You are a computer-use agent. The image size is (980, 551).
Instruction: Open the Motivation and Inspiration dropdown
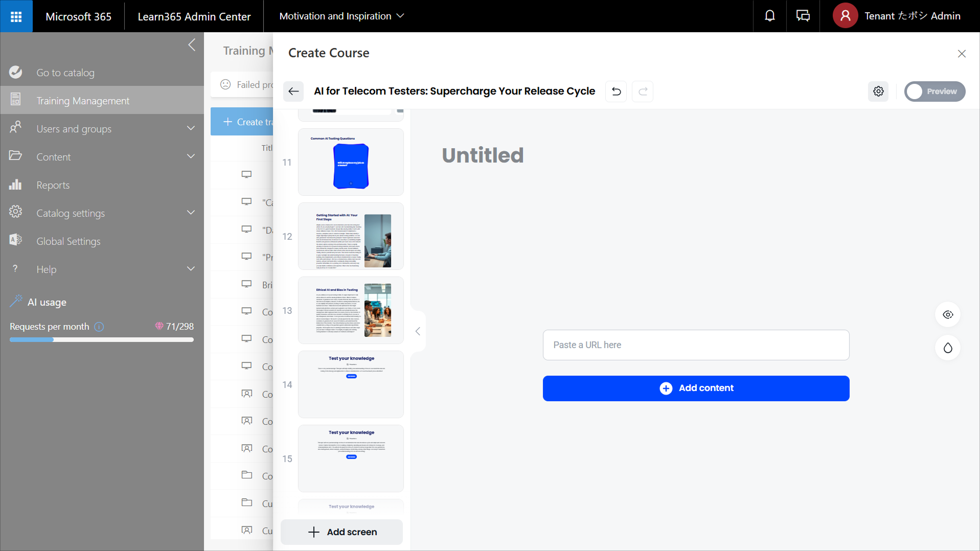pos(341,16)
